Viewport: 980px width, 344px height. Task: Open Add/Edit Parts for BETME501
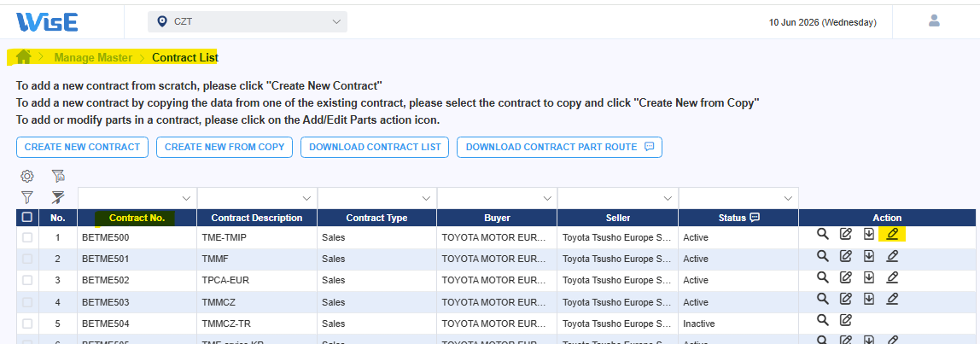(x=892, y=256)
